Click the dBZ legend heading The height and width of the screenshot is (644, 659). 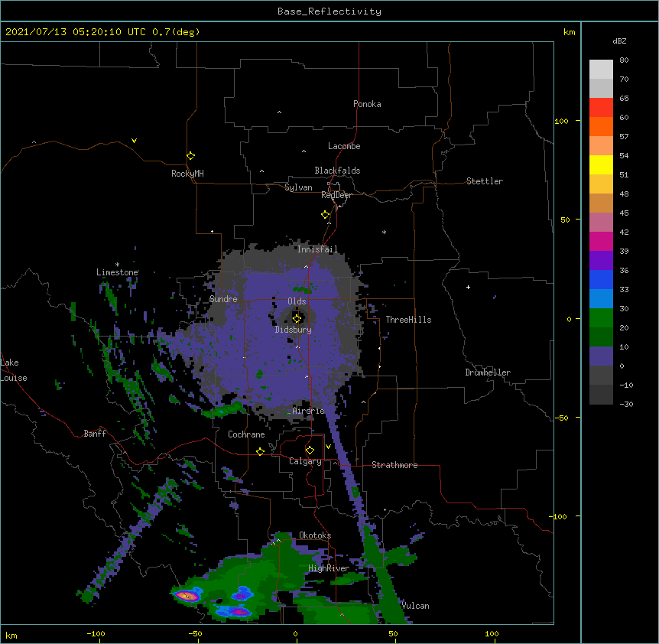point(619,41)
